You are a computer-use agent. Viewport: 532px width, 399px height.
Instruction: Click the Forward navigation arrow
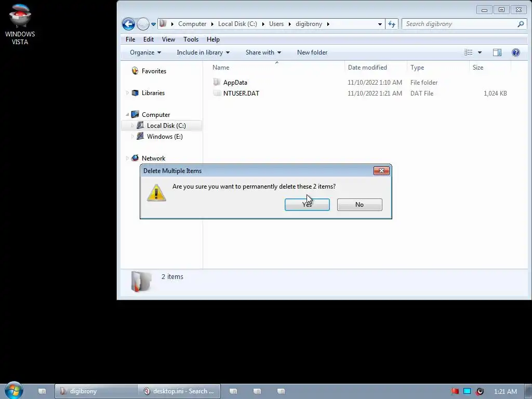pos(143,24)
